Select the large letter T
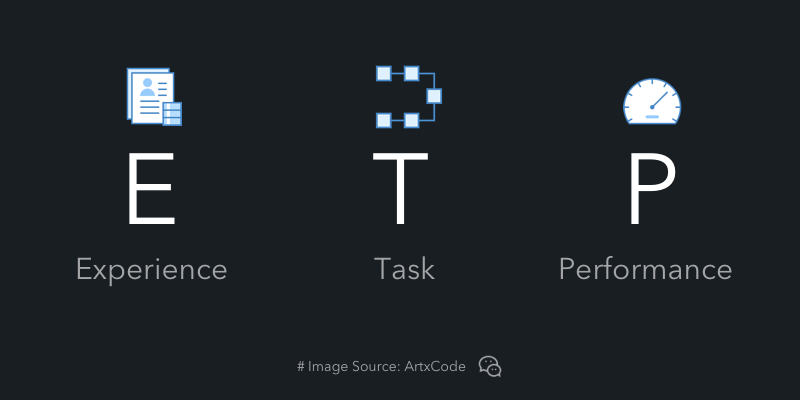This screenshot has height=400, width=800. pos(401,189)
